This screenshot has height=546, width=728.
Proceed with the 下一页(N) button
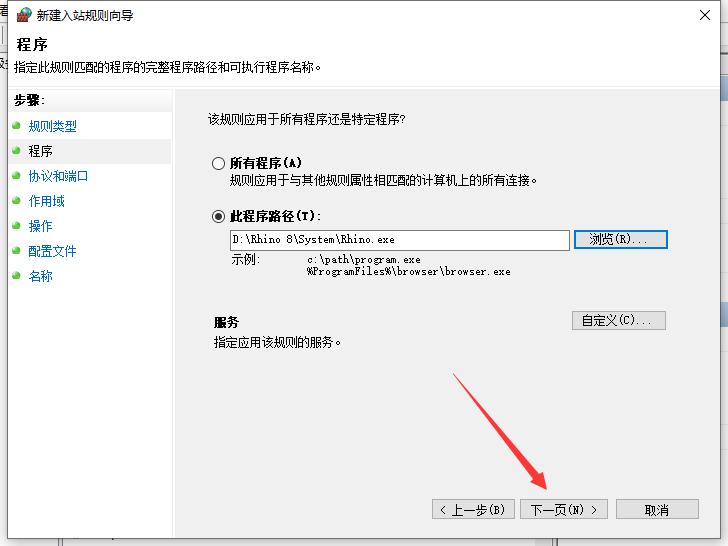tap(564, 509)
